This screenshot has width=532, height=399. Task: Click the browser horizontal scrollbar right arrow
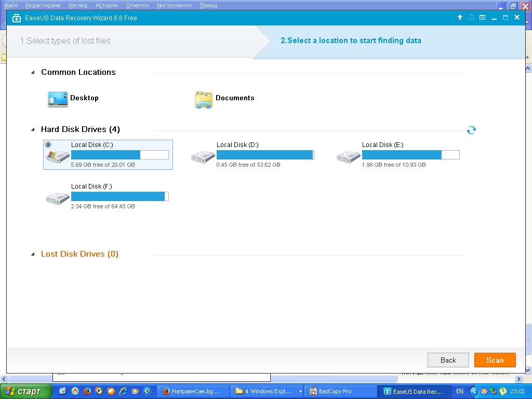tap(519, 379)
